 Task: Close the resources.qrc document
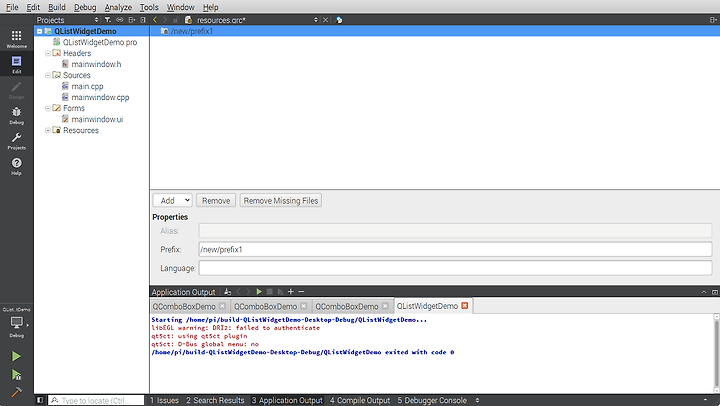[325, 20]
